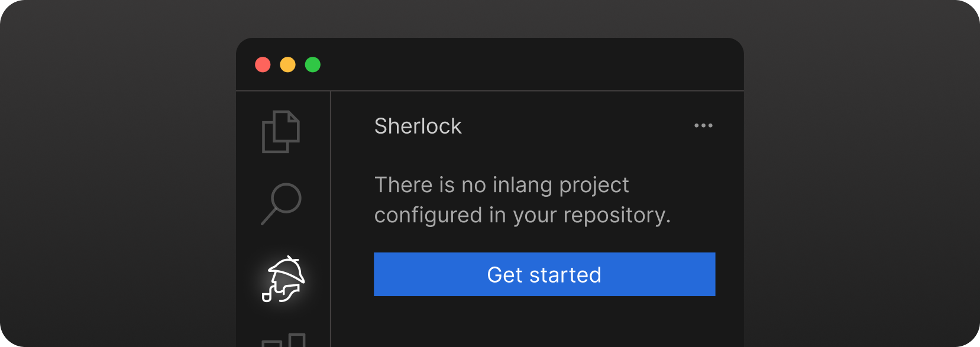Open the Explorer files icon
The image size is (980, 347).
coord(281,131)
